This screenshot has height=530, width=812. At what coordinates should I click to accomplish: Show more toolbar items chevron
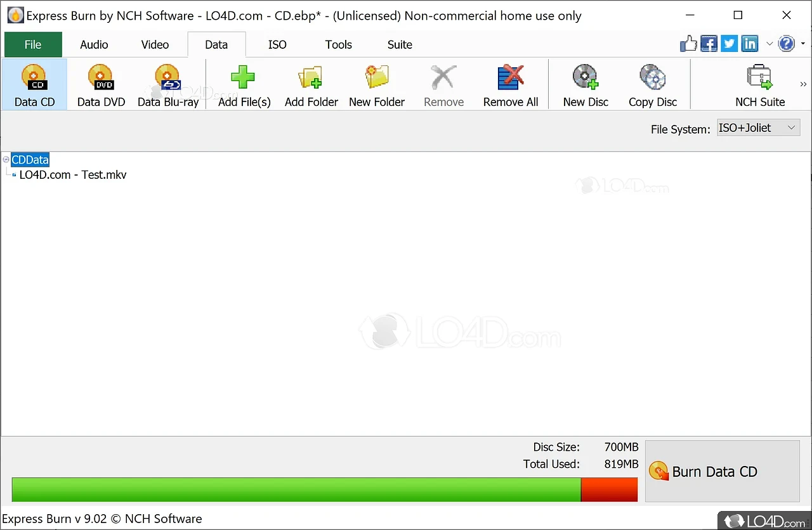point(803,84)
